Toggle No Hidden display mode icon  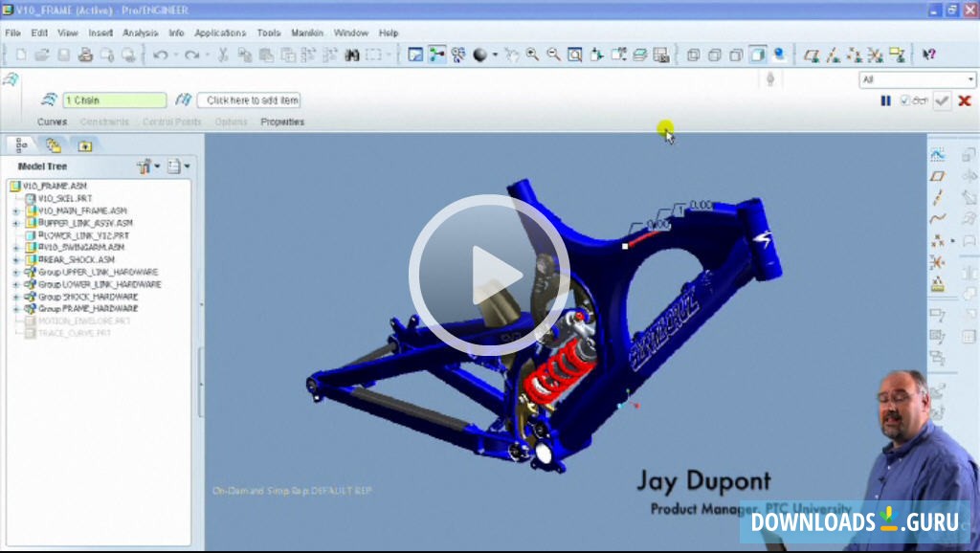point(736,55)
